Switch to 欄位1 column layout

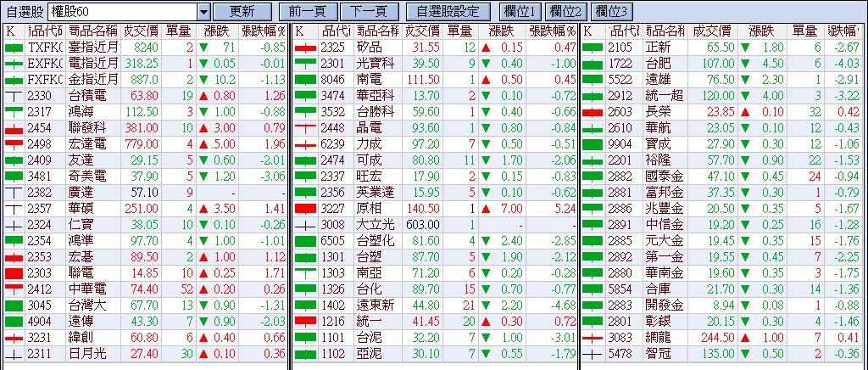pyautogui.click(x=520, y=10)
